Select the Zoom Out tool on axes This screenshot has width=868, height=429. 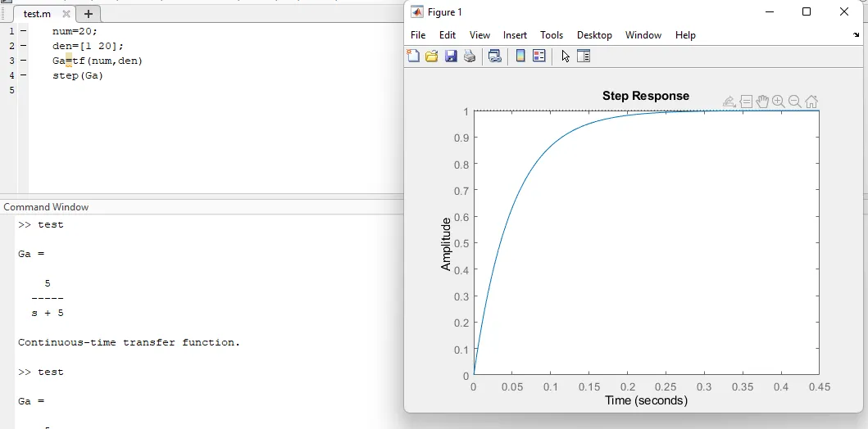pos(795,102)
